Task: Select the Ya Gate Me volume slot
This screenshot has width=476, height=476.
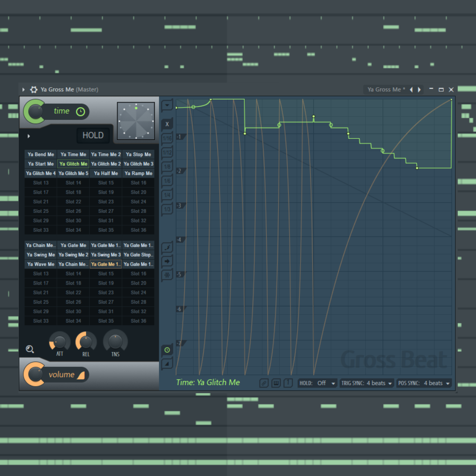Action: [x=73, y=245]
